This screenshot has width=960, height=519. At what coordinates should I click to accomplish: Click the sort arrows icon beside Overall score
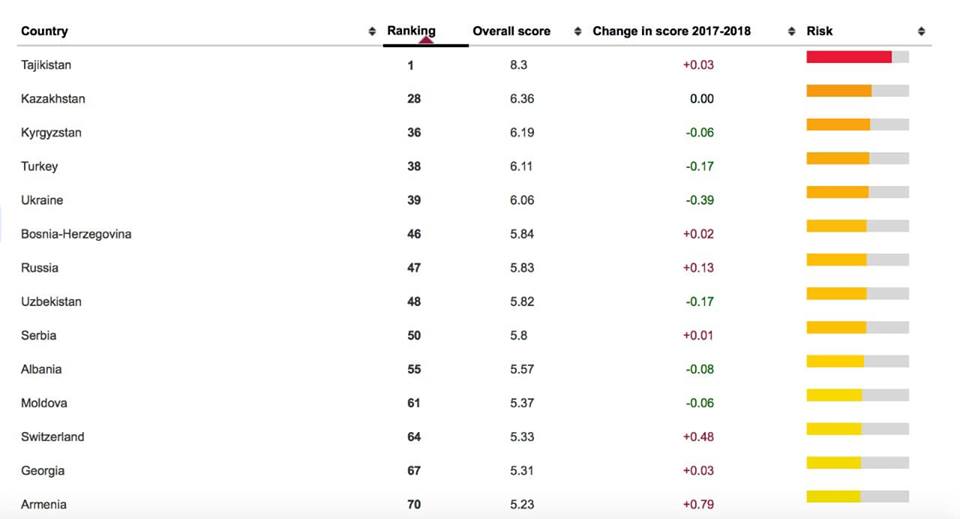coord(578,32)
